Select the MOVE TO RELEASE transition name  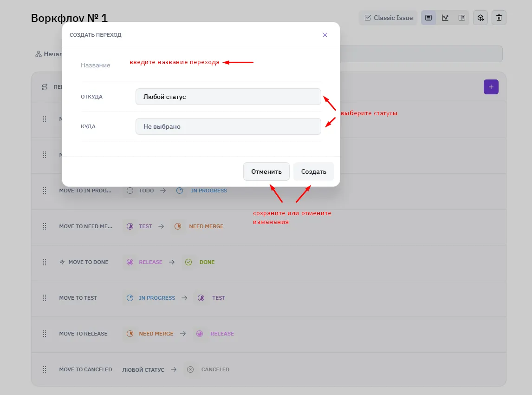pyautogui.click(x=83, y=334)
